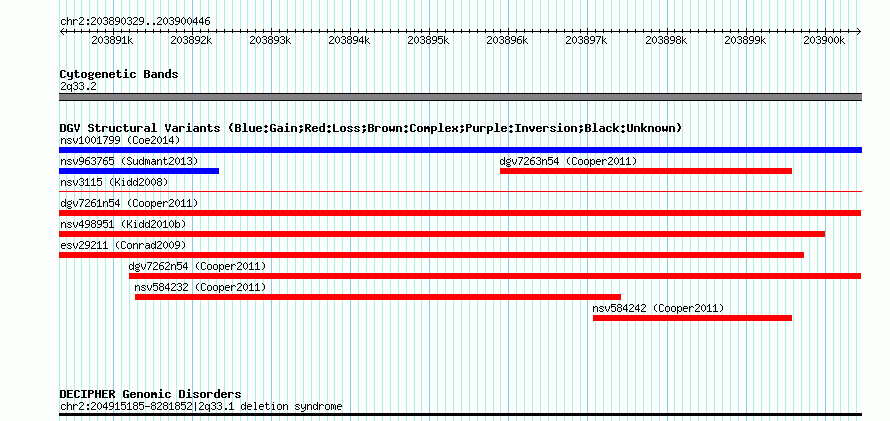Click the DECIPHER Genomic Disorders track title
The image size is (890, 421).
[150, 394]
